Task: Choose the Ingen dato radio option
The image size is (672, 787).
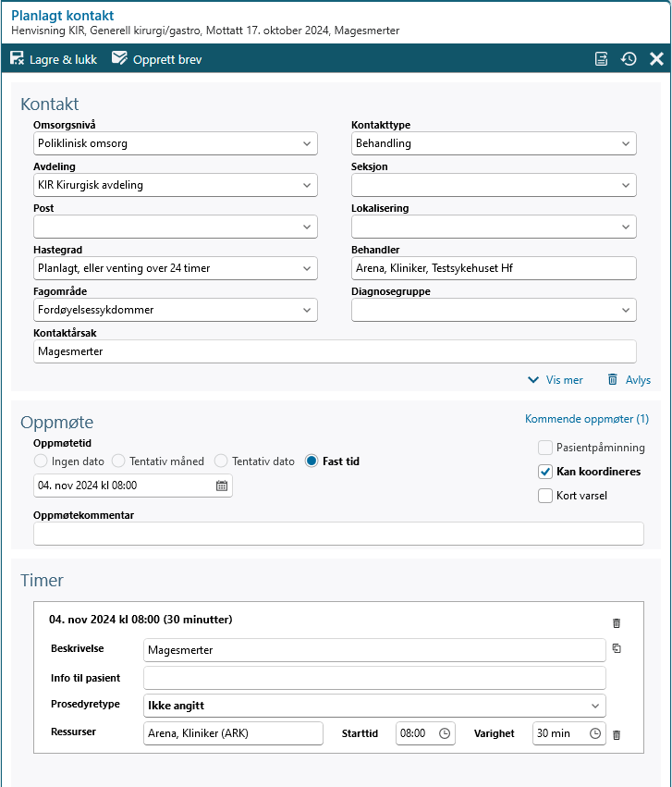Action: (x=40, y=461)
